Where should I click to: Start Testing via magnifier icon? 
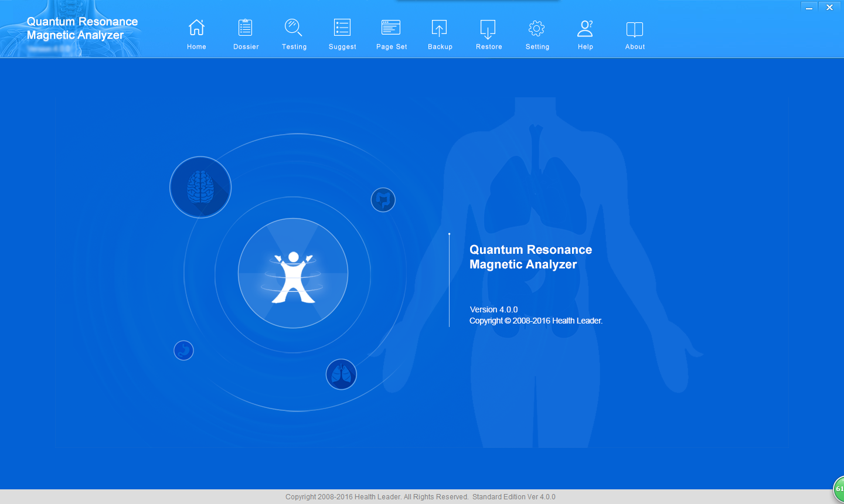pyautogui.click(x=293, y=28)
